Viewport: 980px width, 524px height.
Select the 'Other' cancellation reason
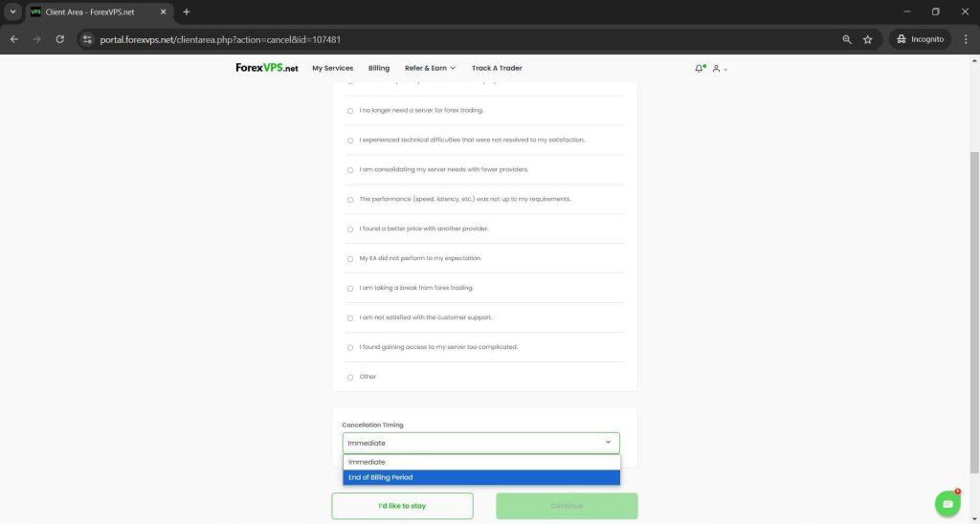click(350, 378)
